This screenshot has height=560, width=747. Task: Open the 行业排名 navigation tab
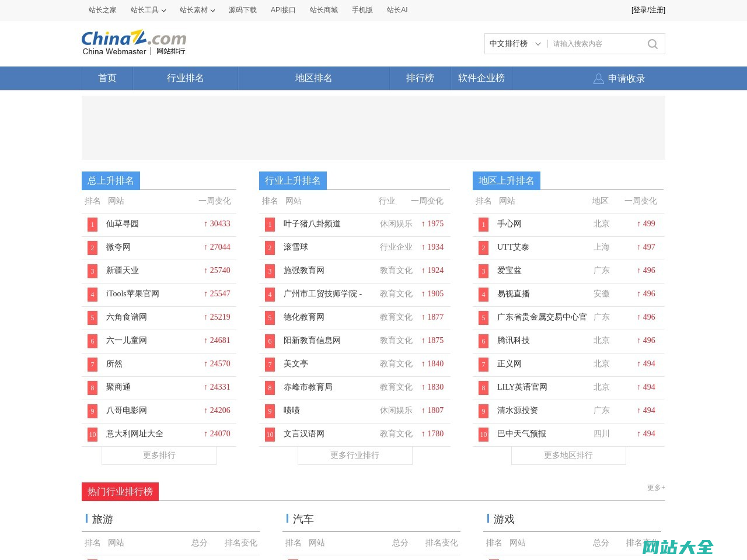tap(186, 78)
